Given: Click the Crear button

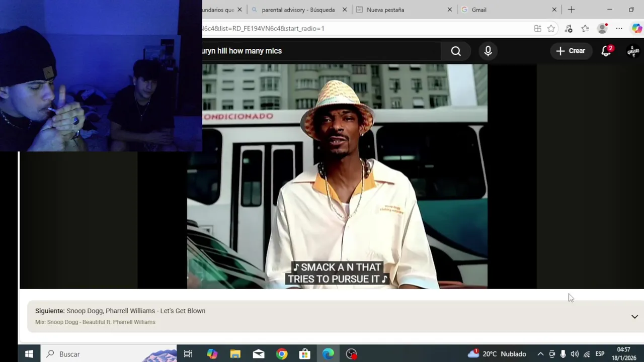Looking at the screenshot, I should (x=571, y=51).
